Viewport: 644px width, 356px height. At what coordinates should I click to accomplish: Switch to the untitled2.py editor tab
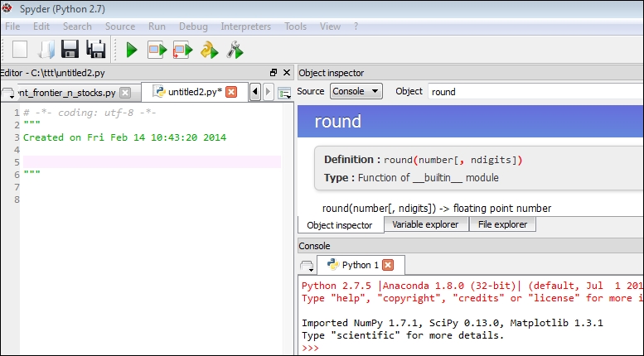pos(194,92)
